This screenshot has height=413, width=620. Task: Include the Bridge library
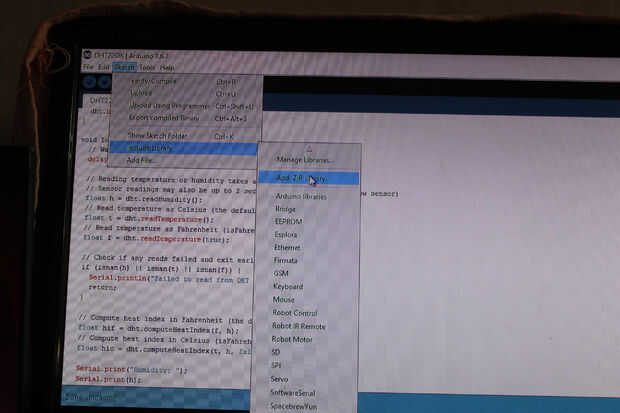(308, 208)
